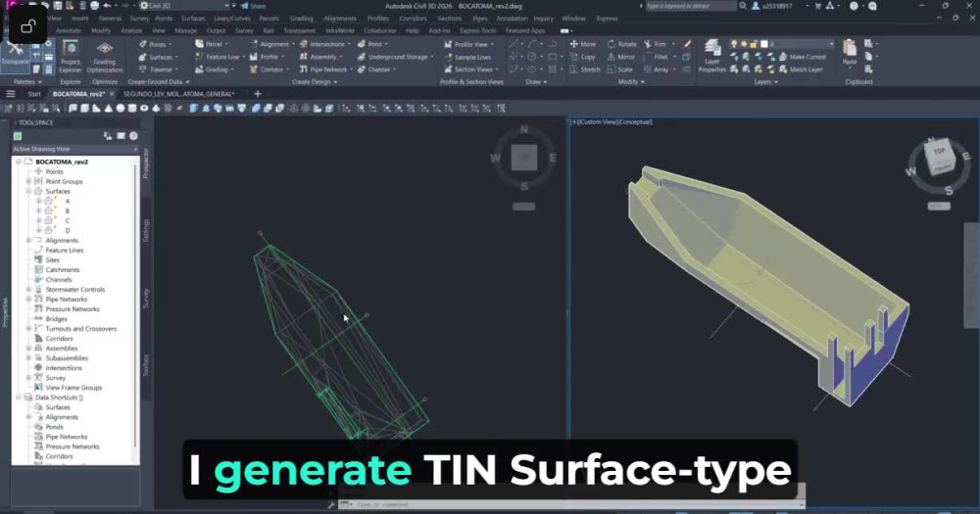
Task: Switch to the Analyze ribbon tab
Action: coord(131,30)
